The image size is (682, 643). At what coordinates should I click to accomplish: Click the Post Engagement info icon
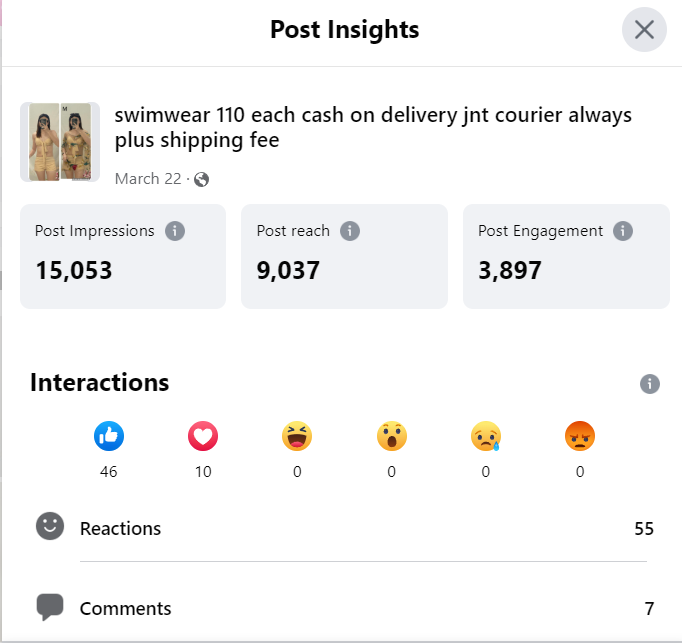click(623, 231)
